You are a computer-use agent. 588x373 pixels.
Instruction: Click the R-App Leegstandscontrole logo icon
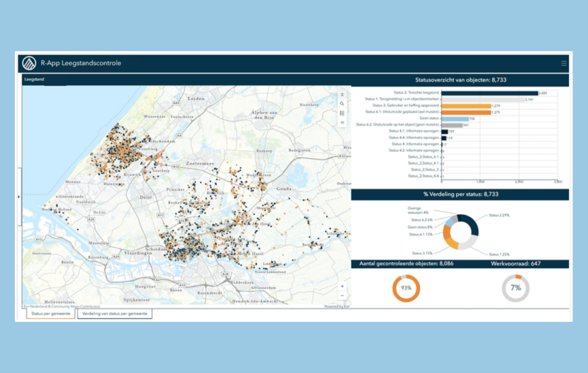point(29,63)
